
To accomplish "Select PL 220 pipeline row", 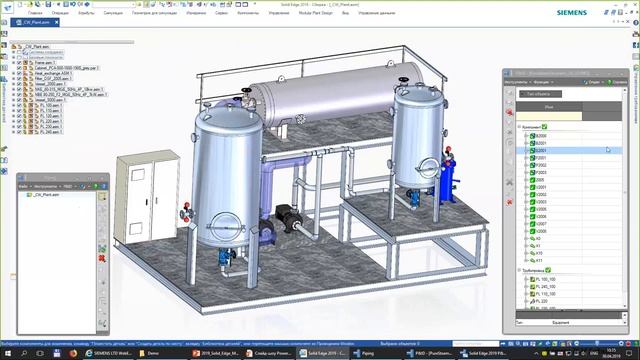I will click(569, 301).
